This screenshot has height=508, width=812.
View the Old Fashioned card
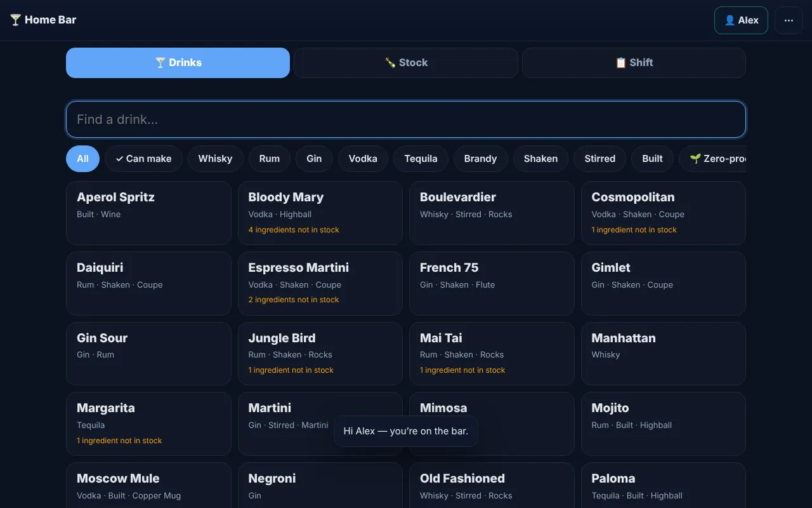pyautogui.click(x=492, y=485)
